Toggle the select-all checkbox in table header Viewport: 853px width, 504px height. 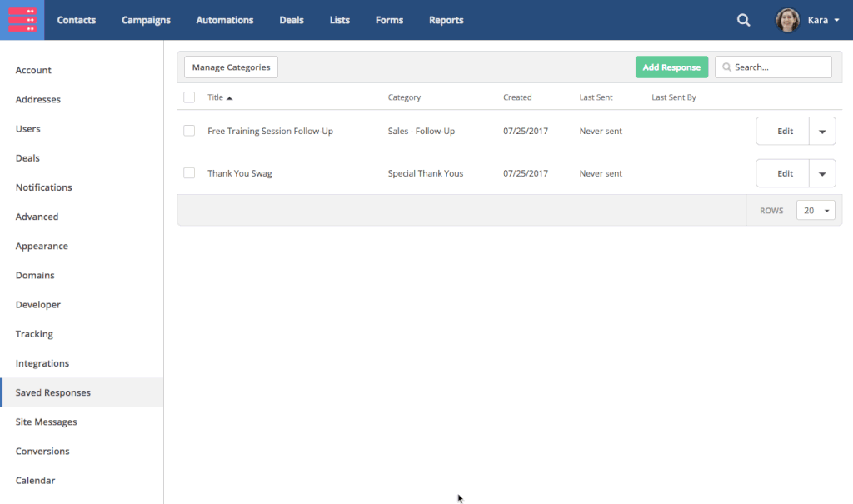tap(189, 97)
